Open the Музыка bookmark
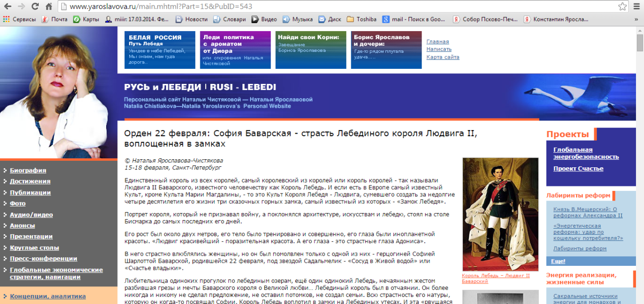The width and height of the screenshot is (644, 304). coord(298,19)
